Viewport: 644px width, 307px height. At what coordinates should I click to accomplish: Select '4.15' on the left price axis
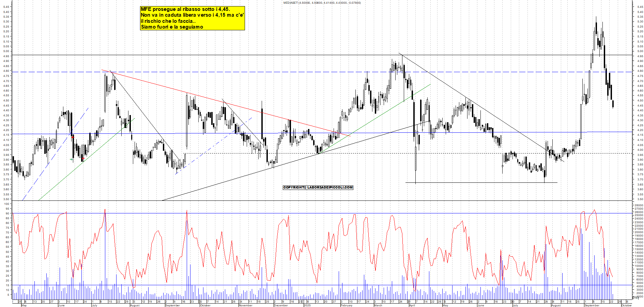[x=6, y=135]
